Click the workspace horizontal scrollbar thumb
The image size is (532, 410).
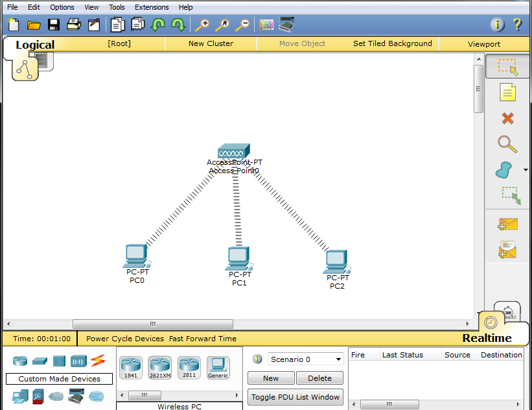coord(153,324)
